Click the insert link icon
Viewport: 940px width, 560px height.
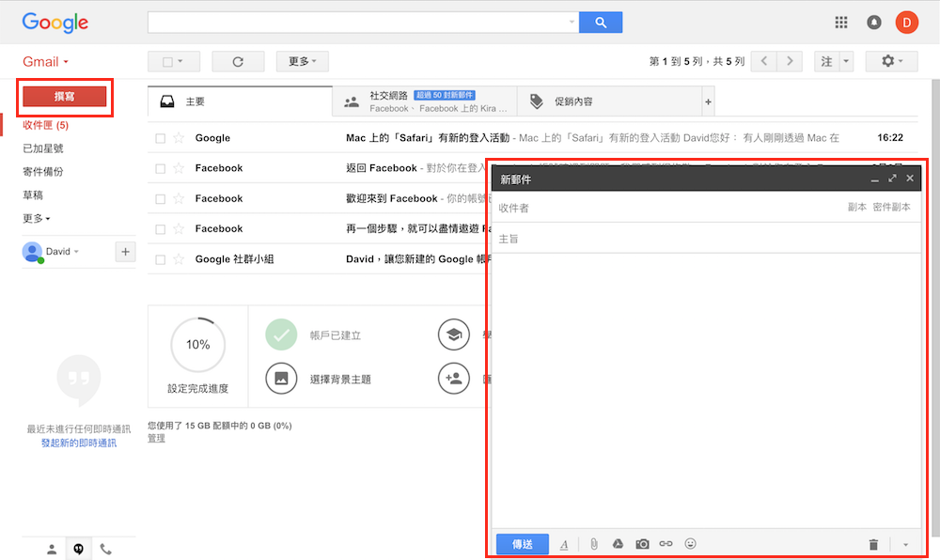click(x=666, y=544)
